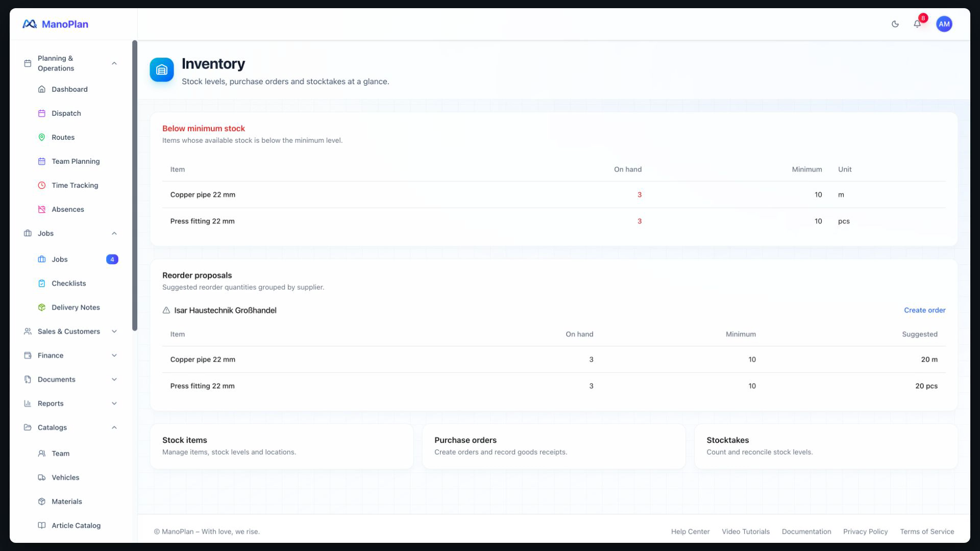Click the Delivery Notes package icon
This screenshot has height=551, width=980.
42,307
